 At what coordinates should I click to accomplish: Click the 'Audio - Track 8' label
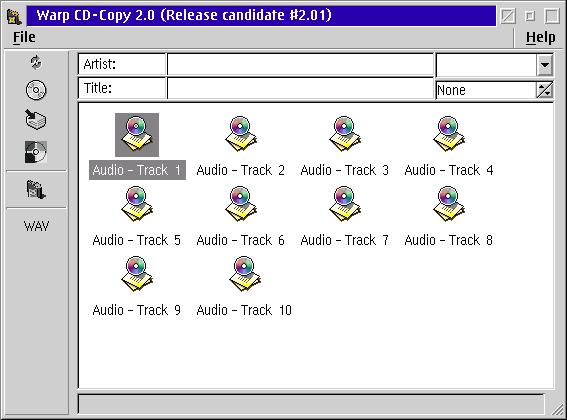449,240
